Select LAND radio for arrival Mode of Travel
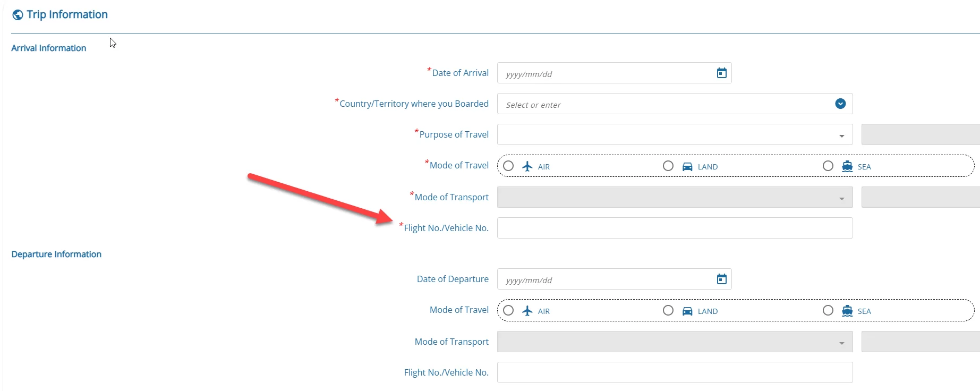980x391 pixels. coord(668,166)
